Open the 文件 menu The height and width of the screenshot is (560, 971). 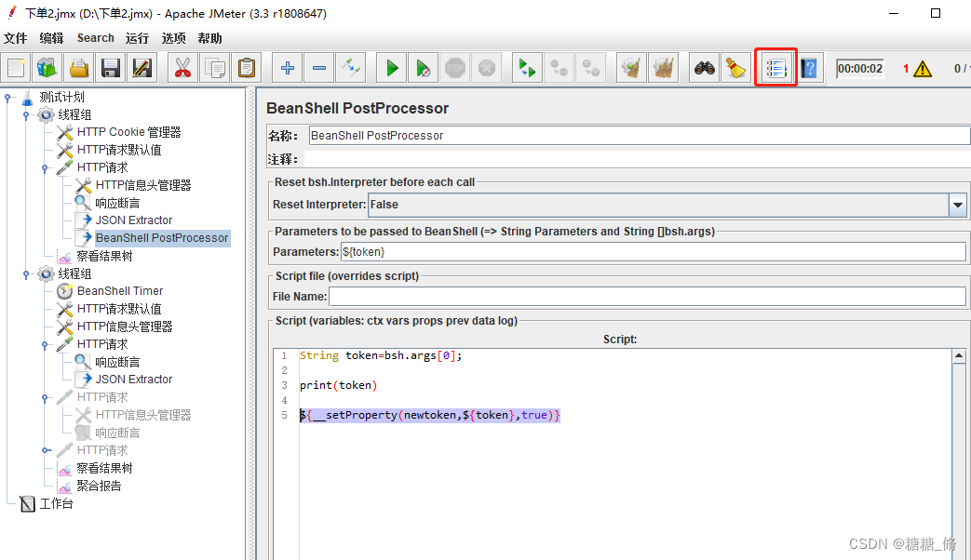click(16, 38)
